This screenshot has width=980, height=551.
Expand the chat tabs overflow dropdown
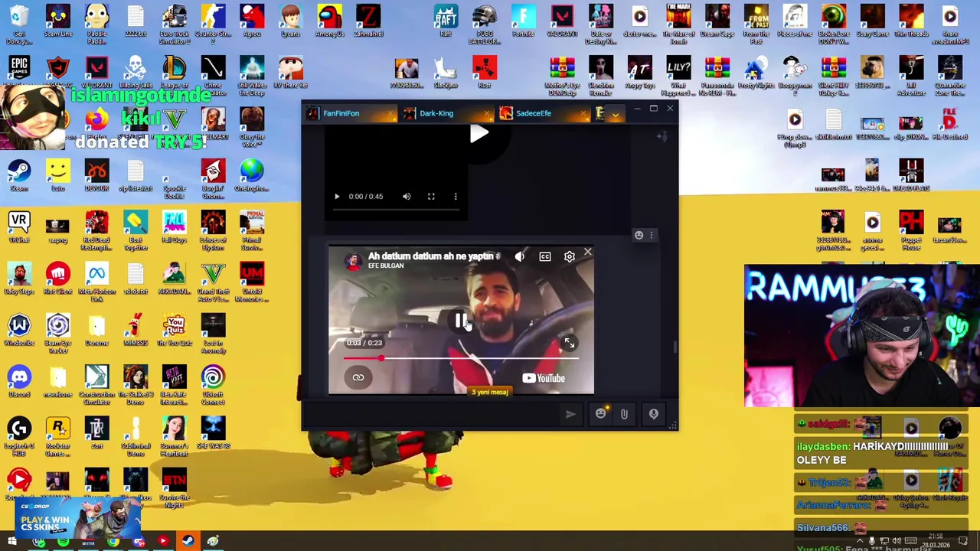(615, 115)
